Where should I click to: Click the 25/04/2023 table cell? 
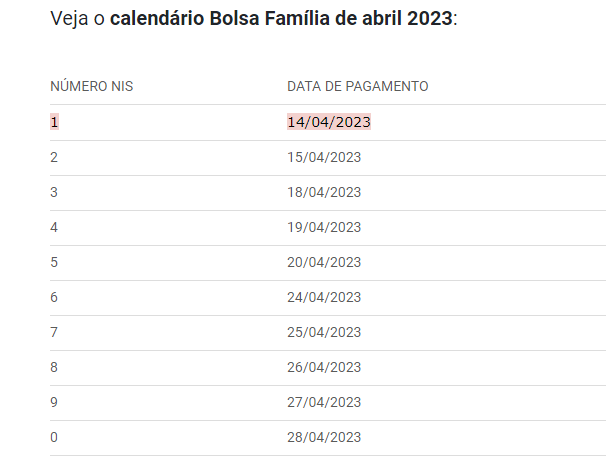(324, 332)
